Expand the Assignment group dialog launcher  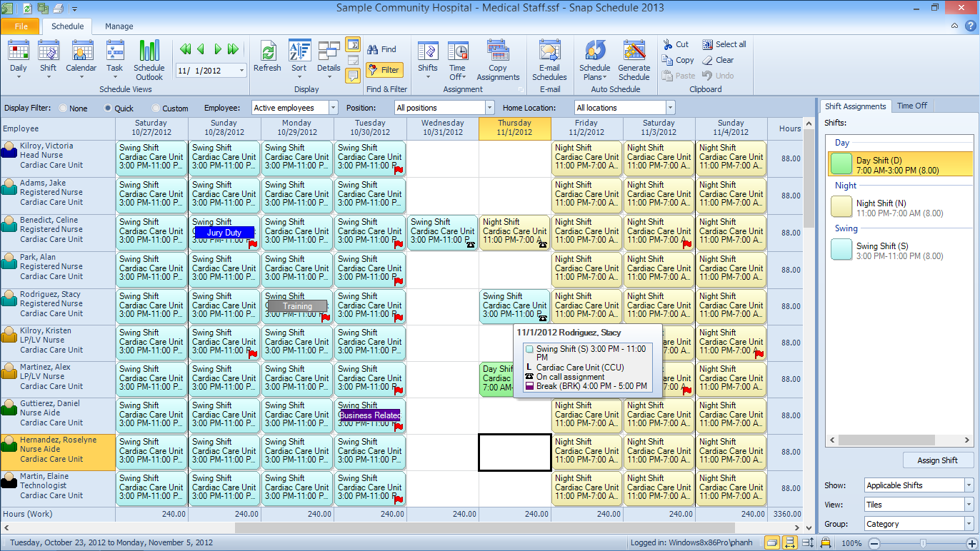[522, 90]
